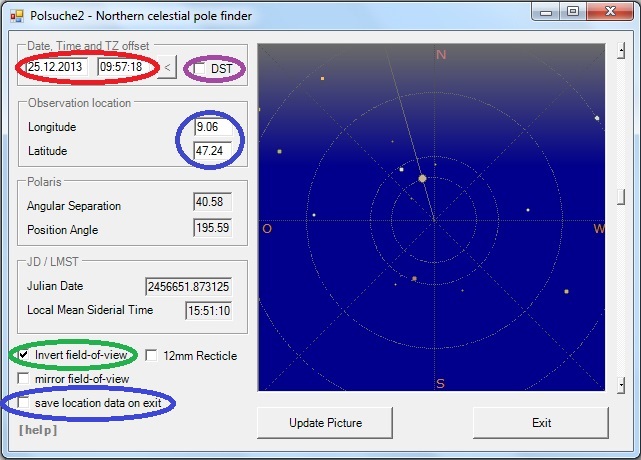Click the O compass label in chart
The image size is (641, 460).
(x=267, y=229)
